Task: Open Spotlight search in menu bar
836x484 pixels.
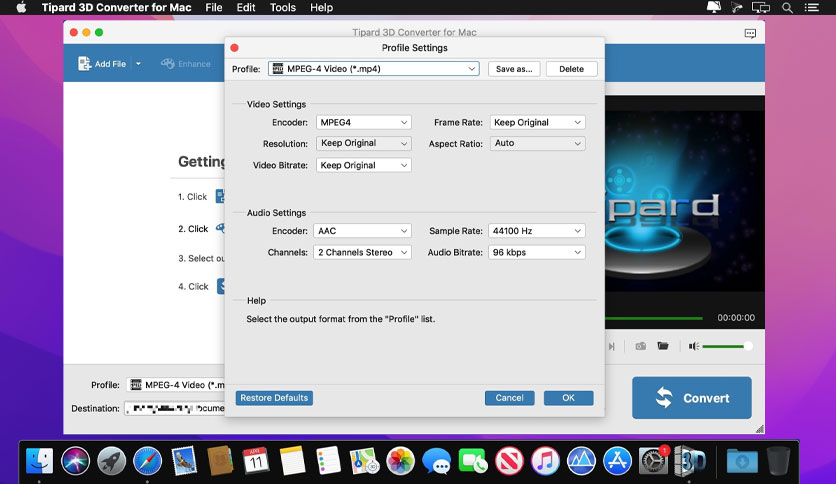Action: [787, 7]
